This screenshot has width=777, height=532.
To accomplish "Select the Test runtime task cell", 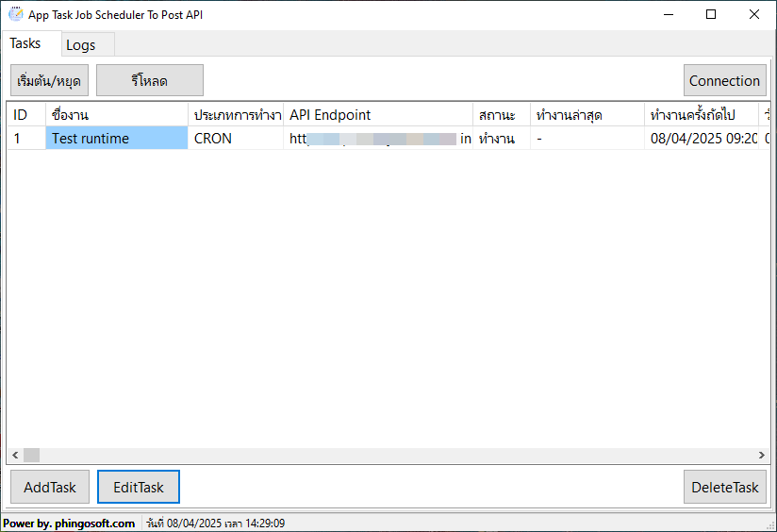I will point(117,139).
